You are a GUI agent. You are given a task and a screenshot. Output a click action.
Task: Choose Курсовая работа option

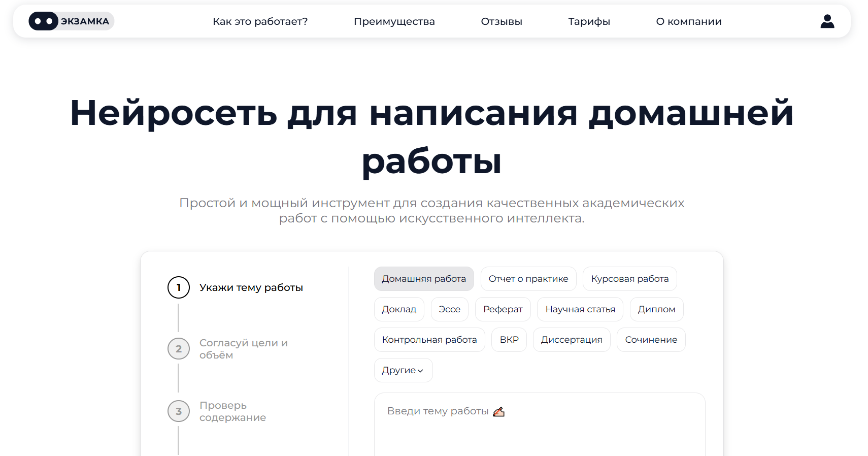(x=629, y=279)
